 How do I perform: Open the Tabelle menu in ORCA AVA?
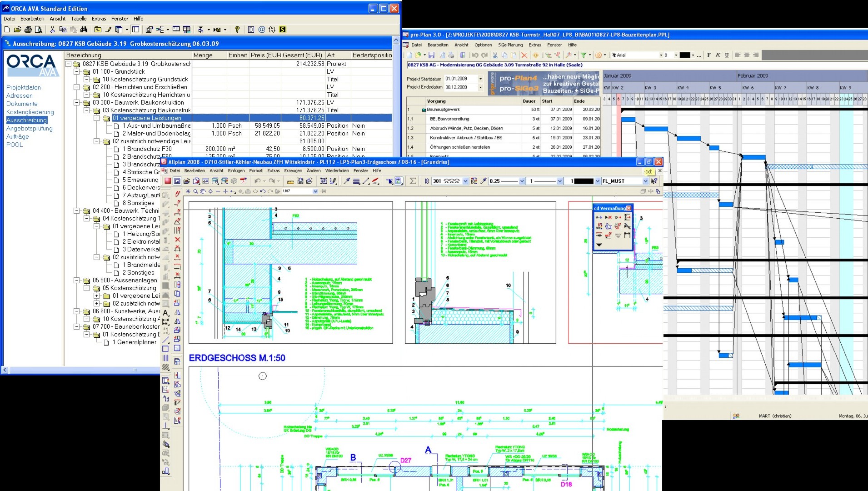pos(79,19)
